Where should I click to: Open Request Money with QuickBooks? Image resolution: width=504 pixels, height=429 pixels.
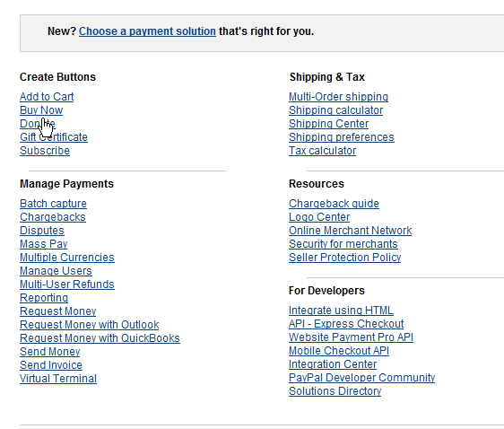100,338
